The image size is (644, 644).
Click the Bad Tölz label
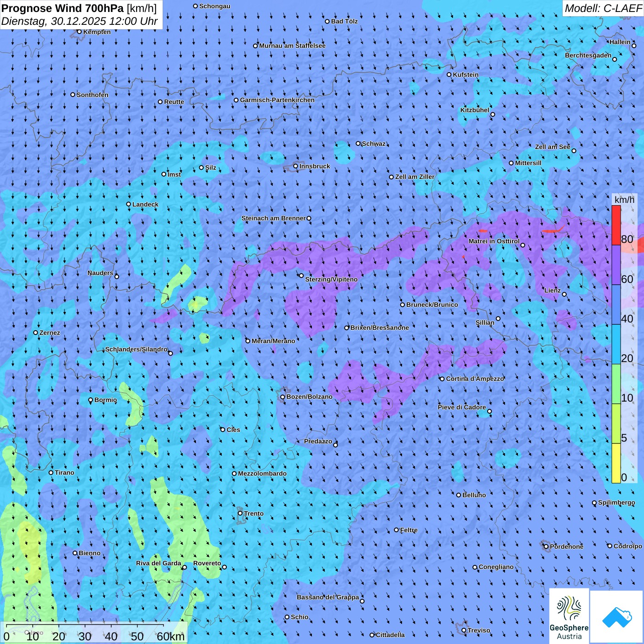click(x=345, y=21)
